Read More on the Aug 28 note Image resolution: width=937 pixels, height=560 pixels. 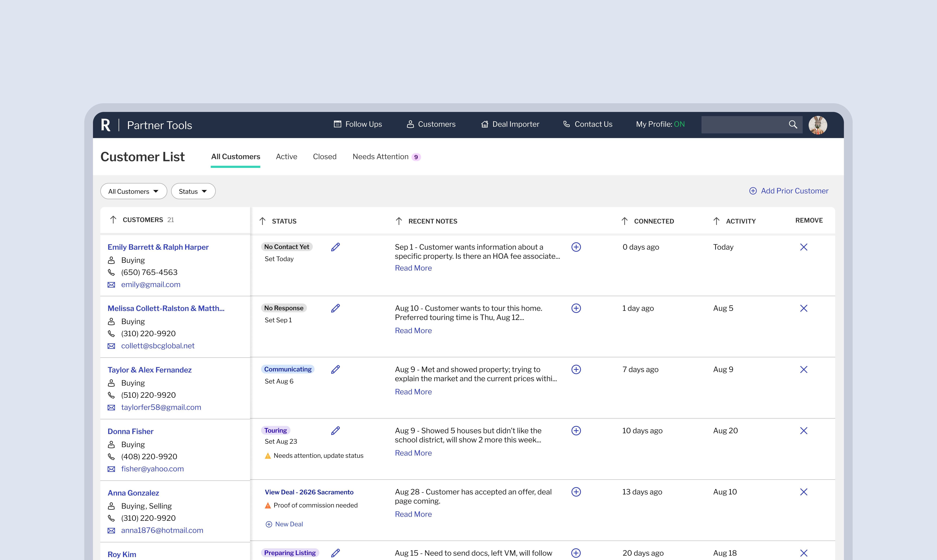pyautogui.click(x=413, y=514)
